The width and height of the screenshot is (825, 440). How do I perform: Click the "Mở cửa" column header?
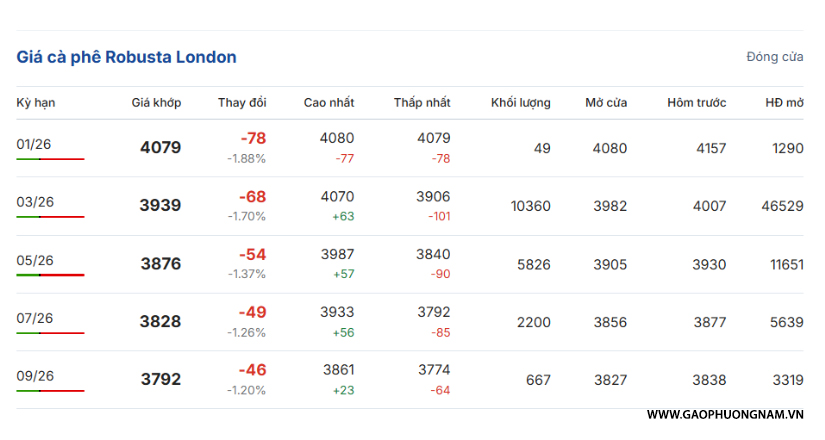[x=606, y=103]
